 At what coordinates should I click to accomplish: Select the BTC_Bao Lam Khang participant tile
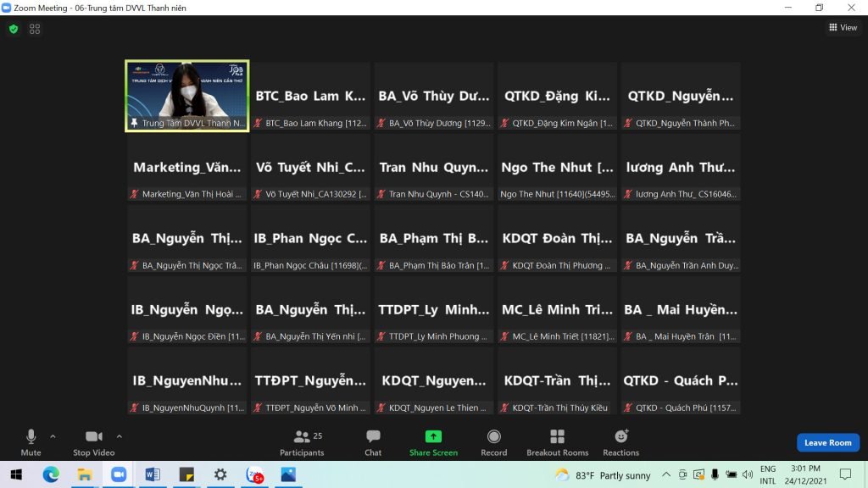[x=310, y=96]
